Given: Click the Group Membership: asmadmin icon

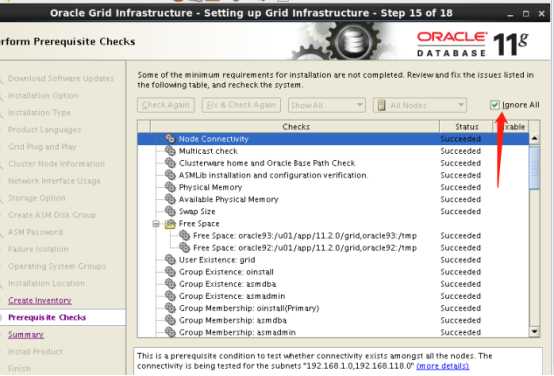Looking at the screenshot, I should click(170, 332).
